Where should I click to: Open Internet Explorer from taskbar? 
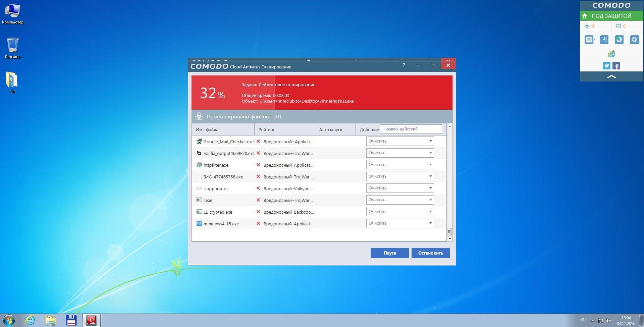click(x=30, y=320)
